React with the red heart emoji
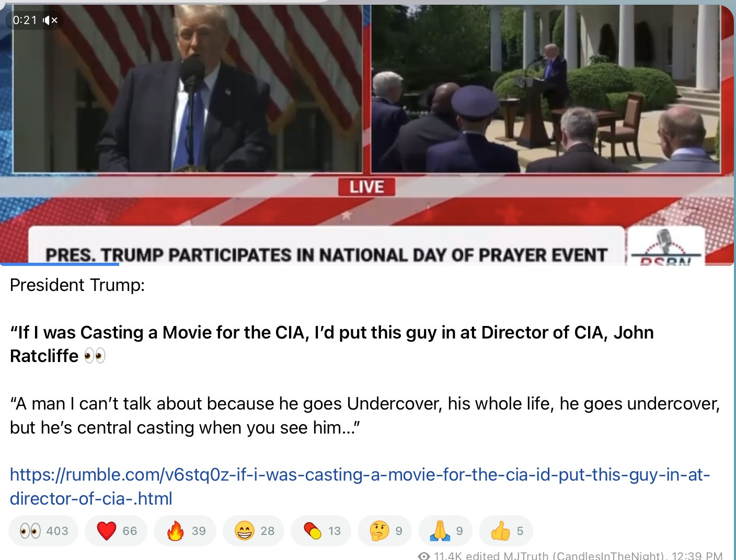Viewport: 736px width, 560px height. (117, 531)
